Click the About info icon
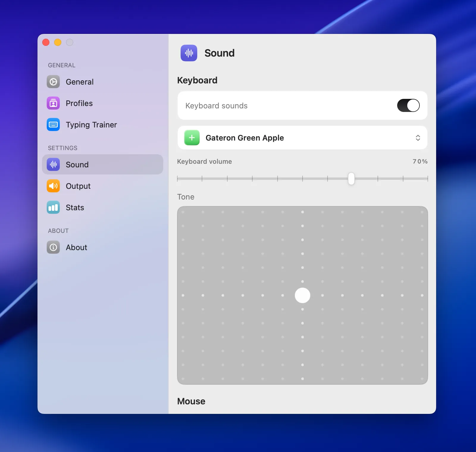This screenshot has width=476, height=452. click(53, 247)
